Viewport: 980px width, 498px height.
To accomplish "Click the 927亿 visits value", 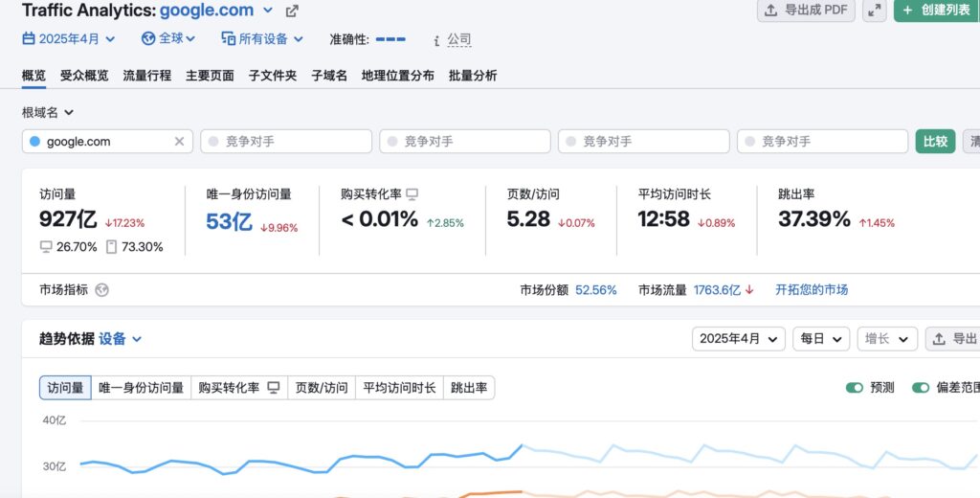I will (x=68, y=219).
